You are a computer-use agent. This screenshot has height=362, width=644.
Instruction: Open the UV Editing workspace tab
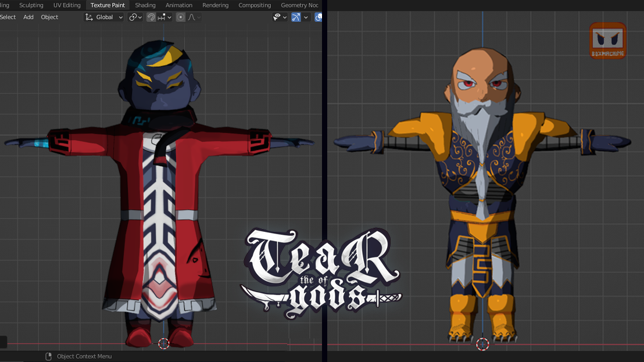tap(67, 5)
